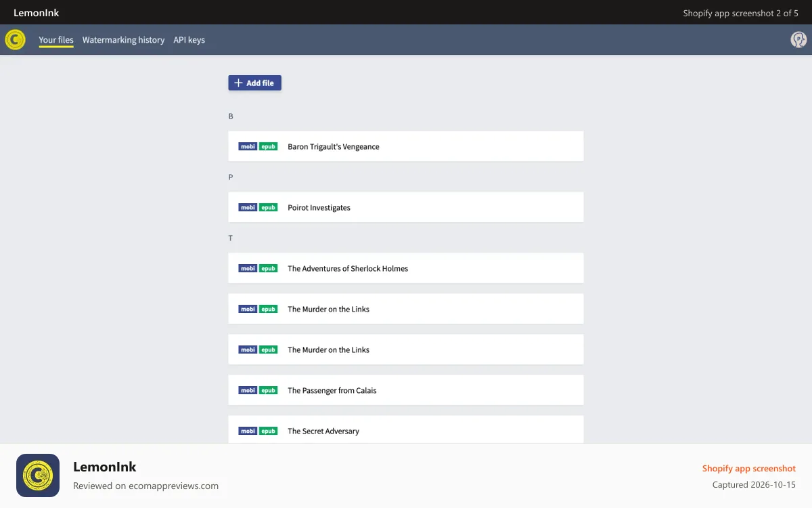Click epub badge on The Secret Adversary
The height and width of the screenshot is (508, 812).
[x=269, y=431]
